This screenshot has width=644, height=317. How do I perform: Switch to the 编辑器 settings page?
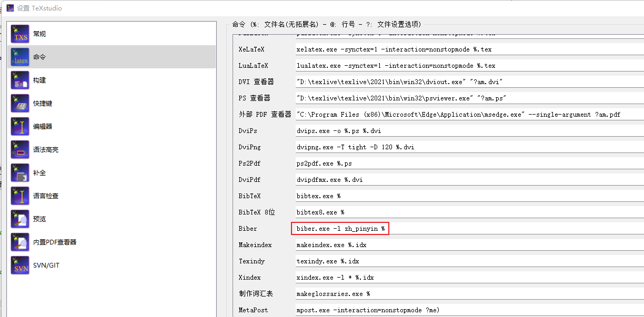[111, 126]
